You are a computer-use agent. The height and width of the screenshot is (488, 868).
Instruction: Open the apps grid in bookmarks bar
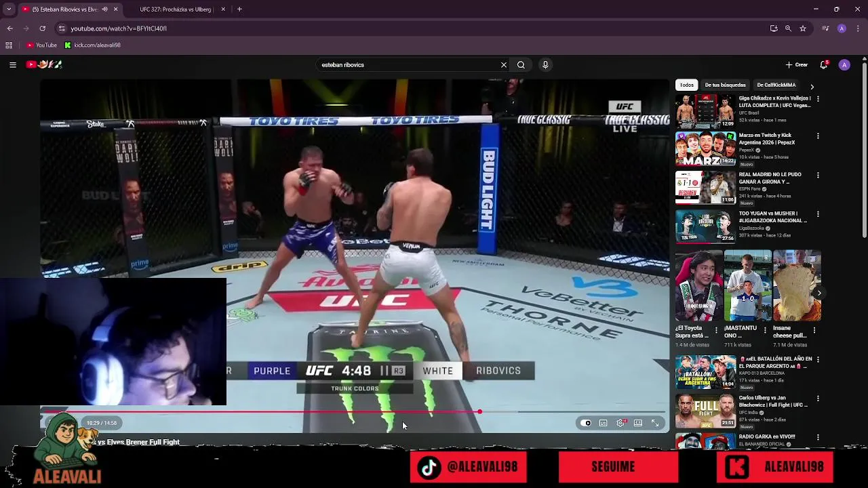pos(9,45)
